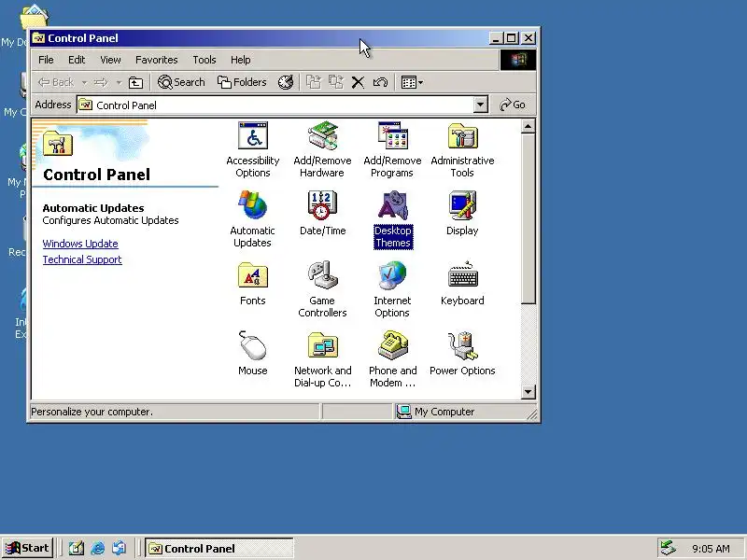Click the Windows Update link
747x560 pixels.
click(x=80, y=244)
